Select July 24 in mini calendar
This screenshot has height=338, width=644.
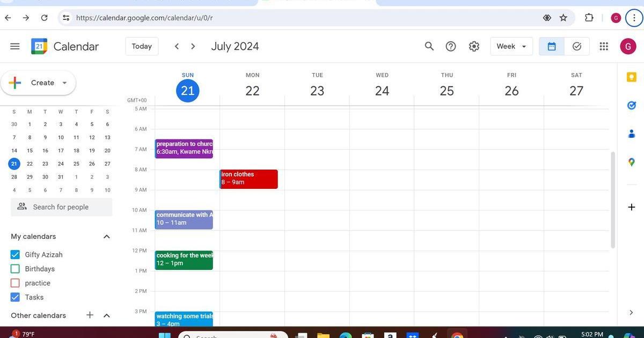click(61, 164)
